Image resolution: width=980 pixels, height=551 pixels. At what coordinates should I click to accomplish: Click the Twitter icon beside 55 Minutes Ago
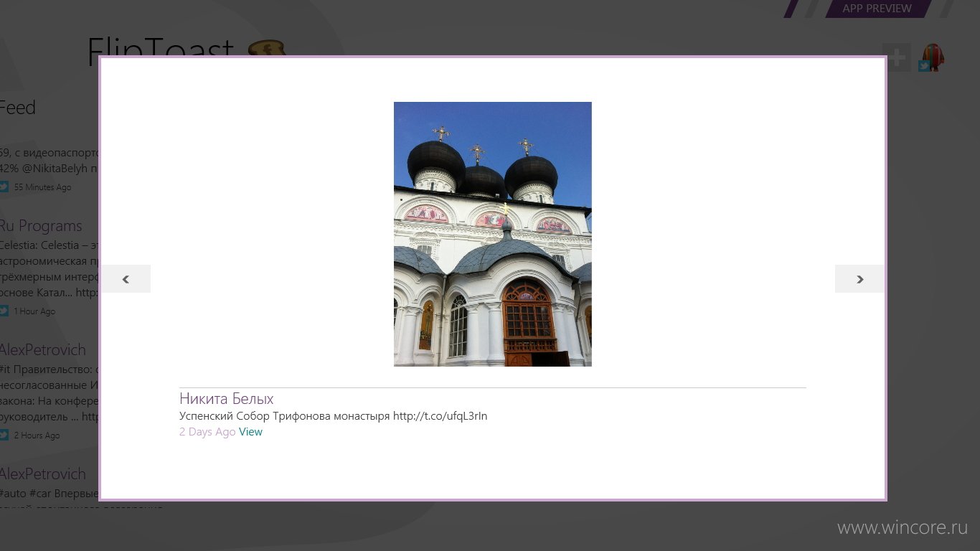pos(4,187)
